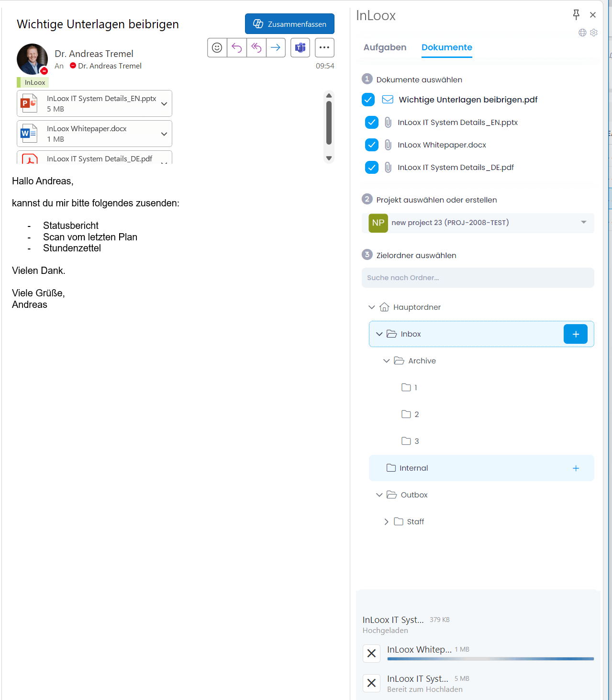Remove queued 5 MB InLoox IT Syst... file
The height and width of the screenshot is (700, 612).
coord(371,683)
